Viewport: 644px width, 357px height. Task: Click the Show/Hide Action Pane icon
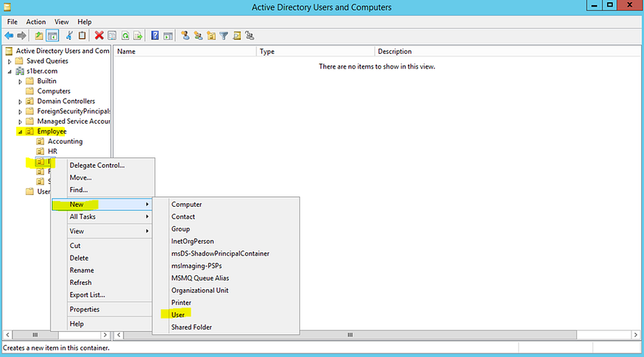pyautogui.click(x=168, y=36)
